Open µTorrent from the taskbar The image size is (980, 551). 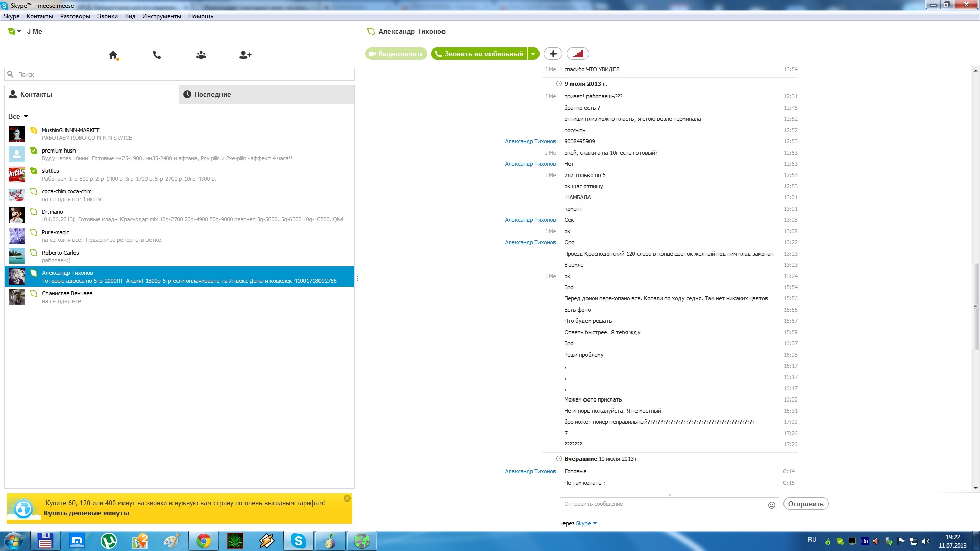click(108, 541)
